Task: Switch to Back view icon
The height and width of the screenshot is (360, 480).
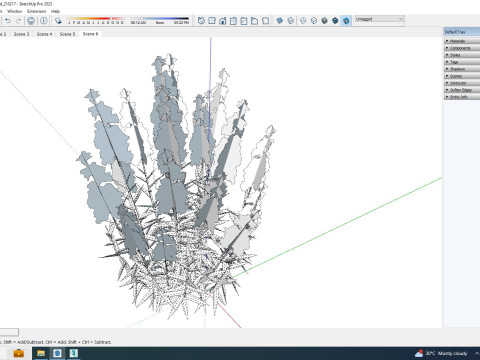Action: [244, 21]
